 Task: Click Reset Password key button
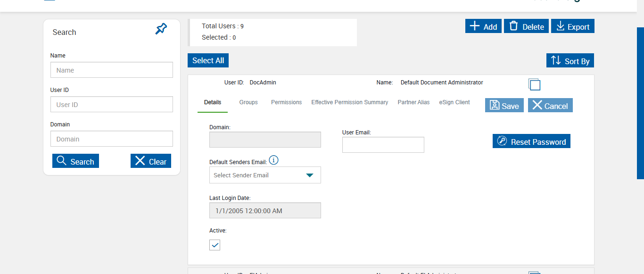(x=531, y=141)
